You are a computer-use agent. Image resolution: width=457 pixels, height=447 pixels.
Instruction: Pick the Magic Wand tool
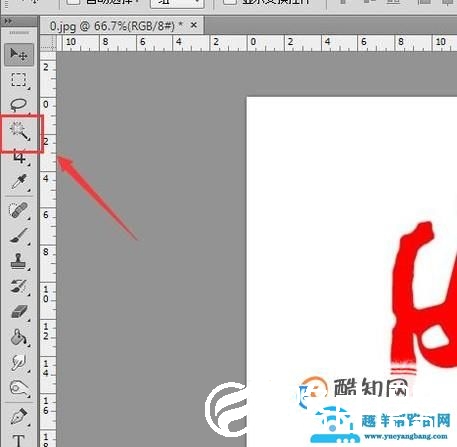[x=19, y=131]
